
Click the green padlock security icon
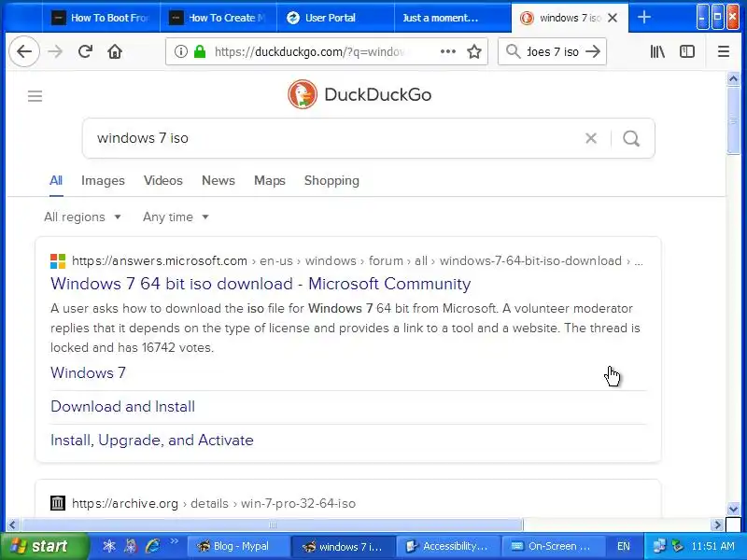200,51
